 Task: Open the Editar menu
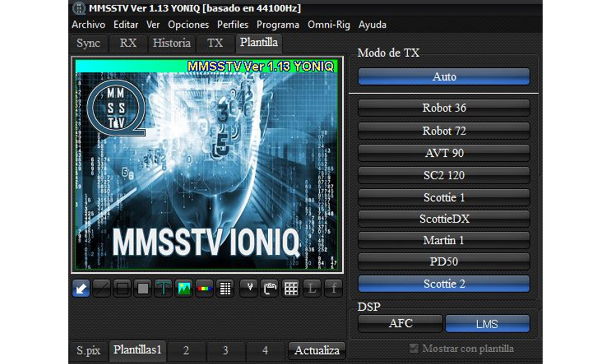pos(125,25)
